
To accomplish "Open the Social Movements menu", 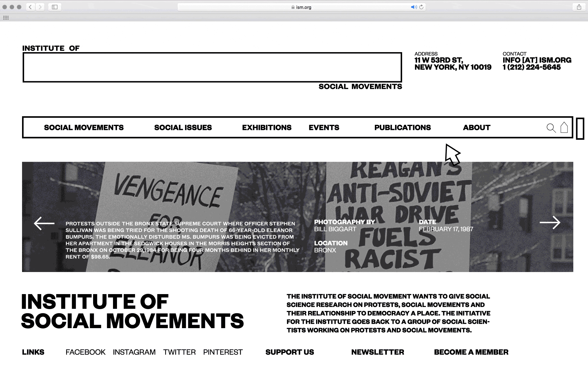I will [84, 128].
